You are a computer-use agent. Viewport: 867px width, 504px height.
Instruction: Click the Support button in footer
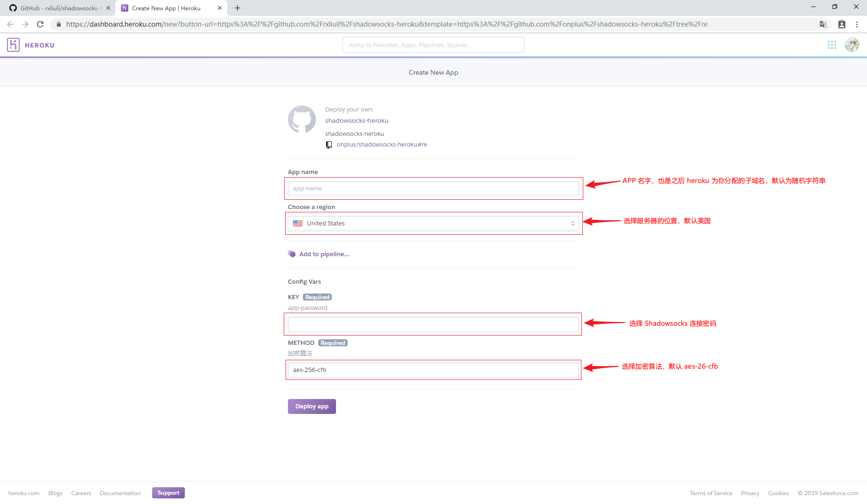point(168,493)
